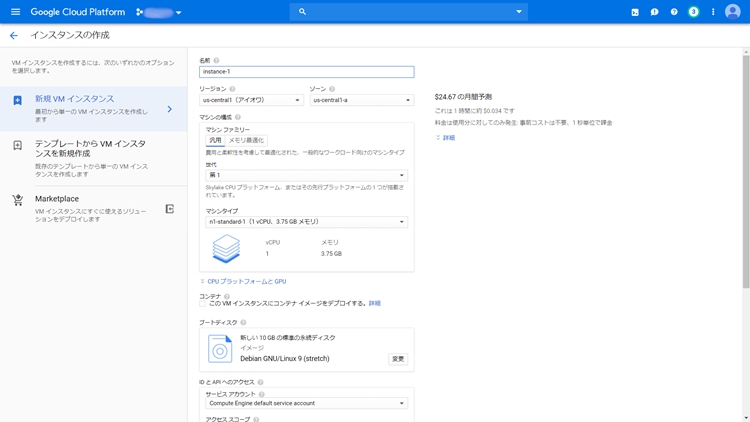Click the instance name input field
750x422 pixels.
point(307,72)
